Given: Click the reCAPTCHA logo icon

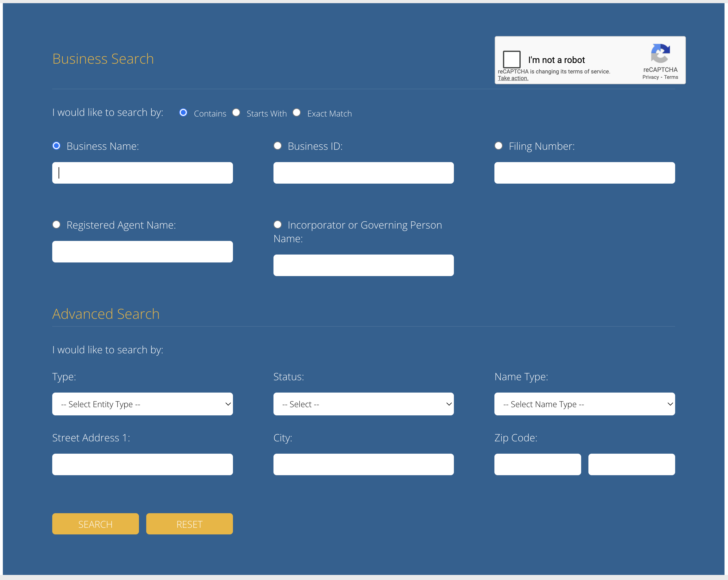Looking at the screenshot, I should click(660, 54).
